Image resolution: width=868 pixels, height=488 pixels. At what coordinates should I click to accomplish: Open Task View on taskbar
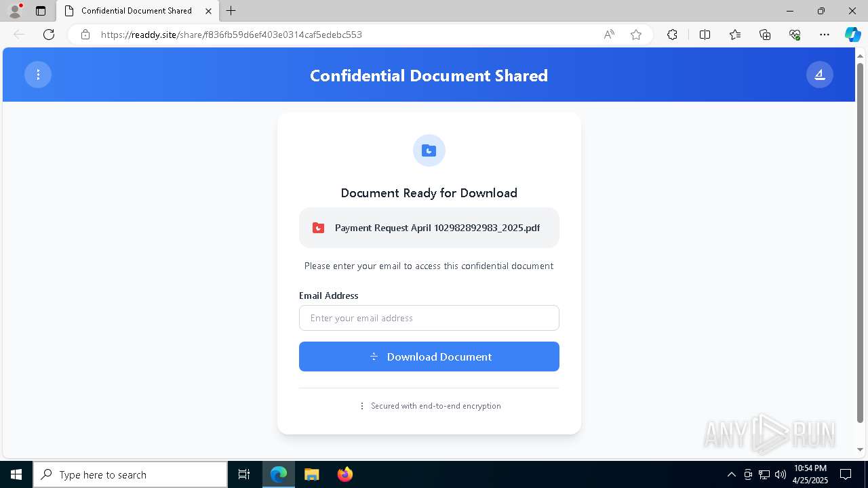(244, 474)
